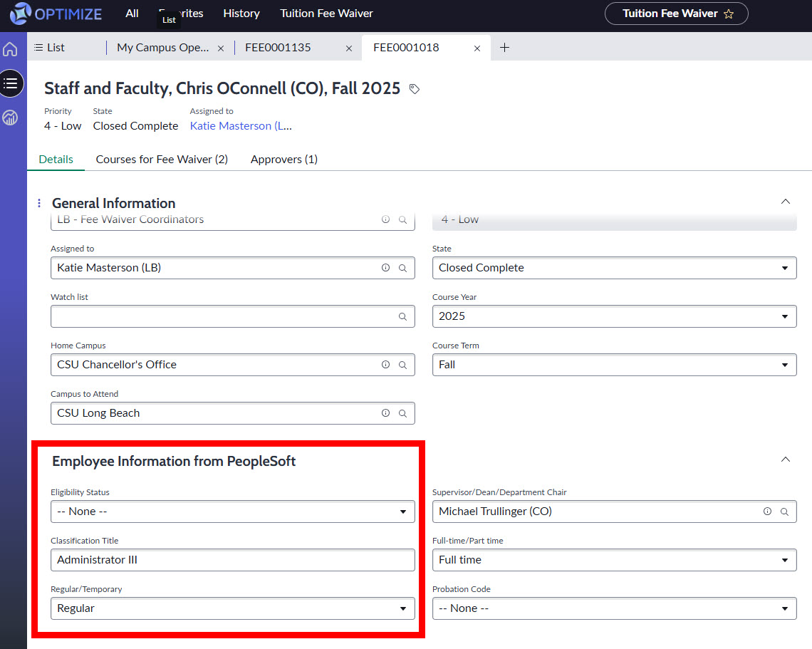Click info icon in Supervisor/Dean field
This screenshot has width=812, height=649.
pyautogui.click(x=767, y=512)
